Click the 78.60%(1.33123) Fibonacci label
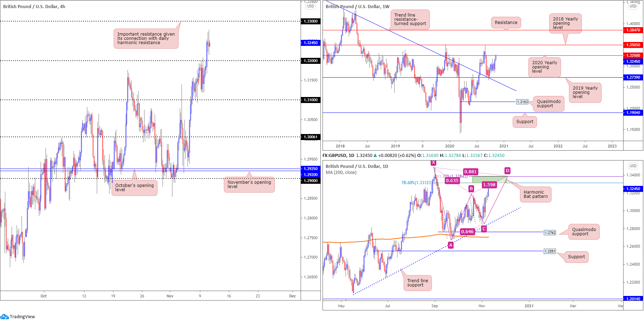Screen dimensions: 644x321 tap(416, 183)
